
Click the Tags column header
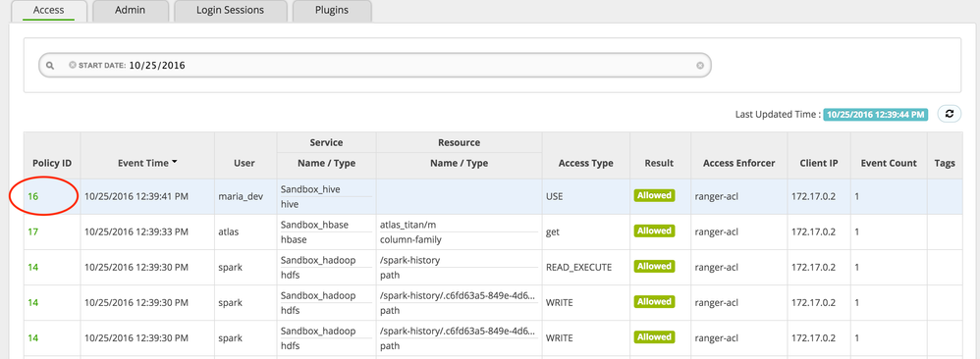945,163
